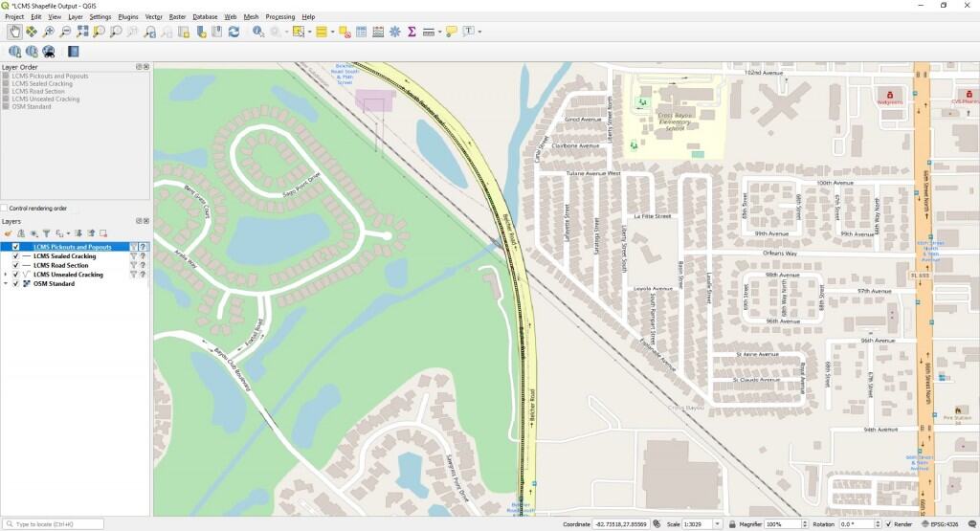Open the Vector menu
This screenshot has width=980, height=531.
153,16
